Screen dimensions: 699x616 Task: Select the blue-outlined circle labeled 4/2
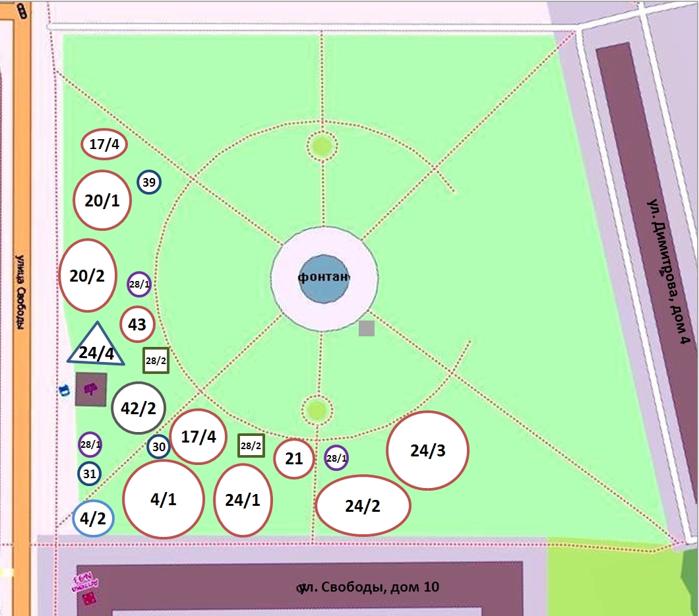tap(94, 518)
